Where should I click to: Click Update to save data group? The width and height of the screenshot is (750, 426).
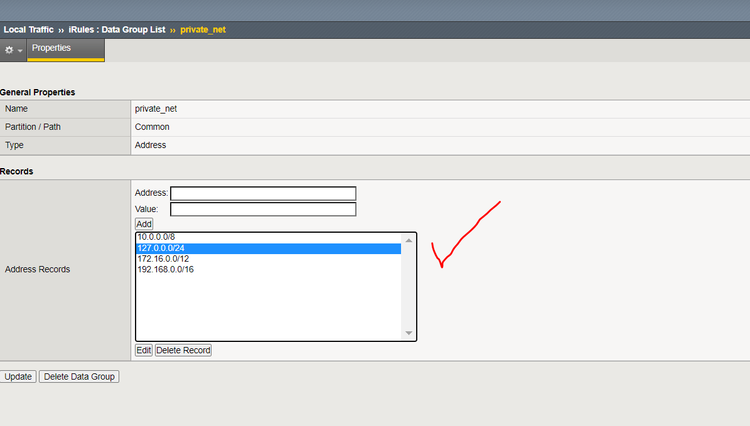[19, 377]
